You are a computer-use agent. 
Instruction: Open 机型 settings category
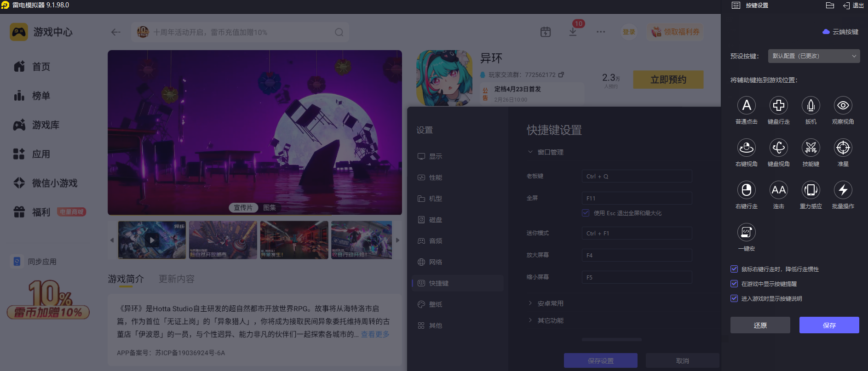coord(458,199)
